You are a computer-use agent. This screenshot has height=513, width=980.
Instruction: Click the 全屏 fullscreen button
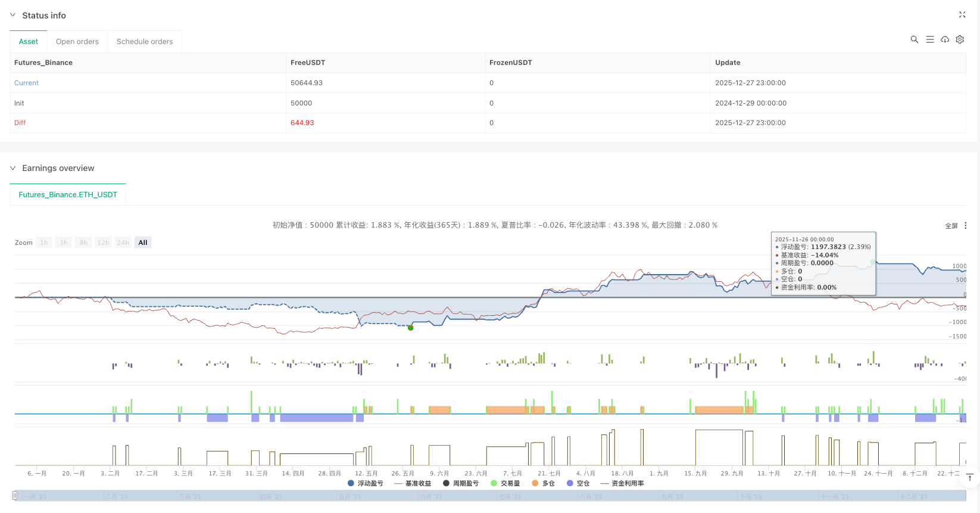click(x=951, y=226)
